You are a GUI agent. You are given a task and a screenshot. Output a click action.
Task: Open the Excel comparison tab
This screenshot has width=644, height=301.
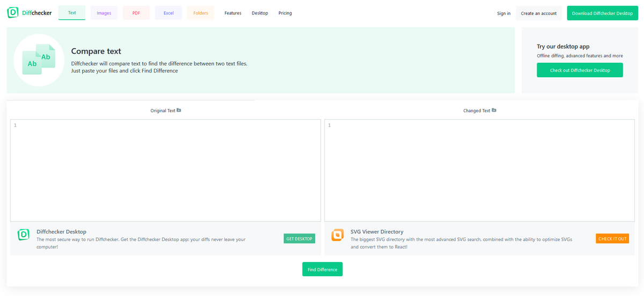(169, 13)
